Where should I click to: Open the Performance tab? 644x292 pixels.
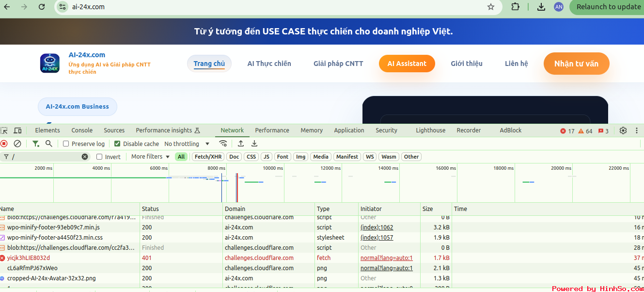(x=272, y=130)
